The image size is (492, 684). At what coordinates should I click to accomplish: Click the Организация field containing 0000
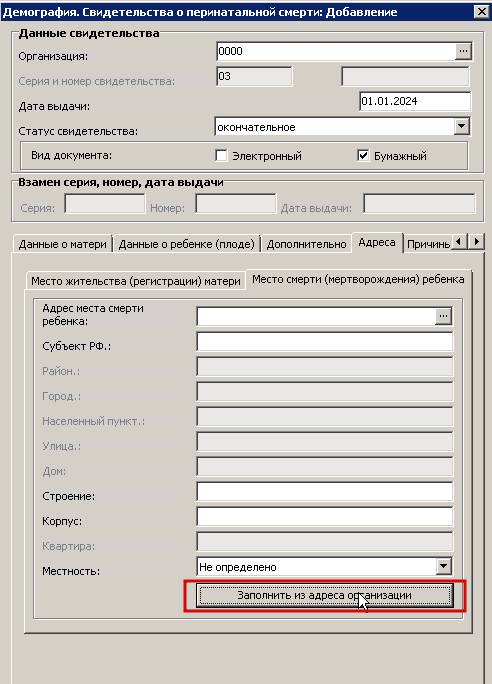tap(336, 51)
